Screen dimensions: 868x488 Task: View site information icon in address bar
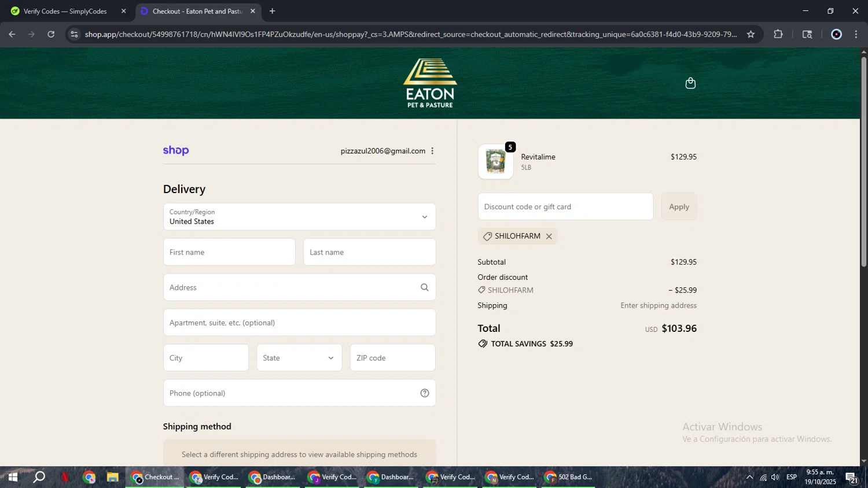[74, 34]
